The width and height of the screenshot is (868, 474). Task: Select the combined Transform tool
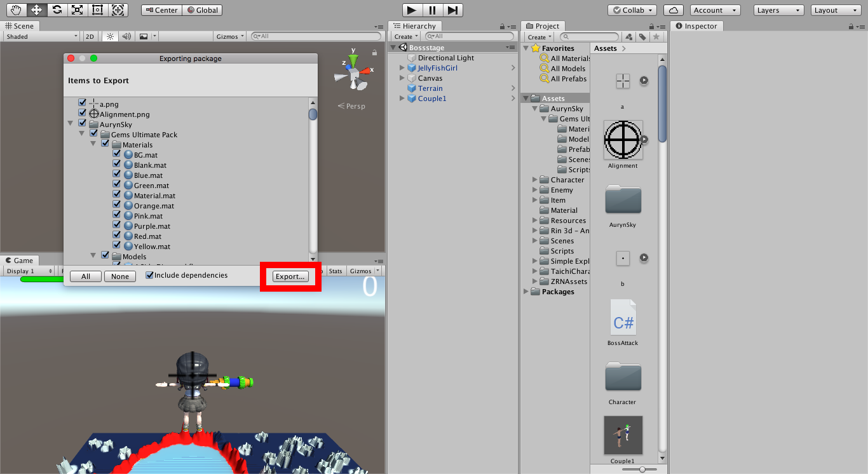coord(118,10)
